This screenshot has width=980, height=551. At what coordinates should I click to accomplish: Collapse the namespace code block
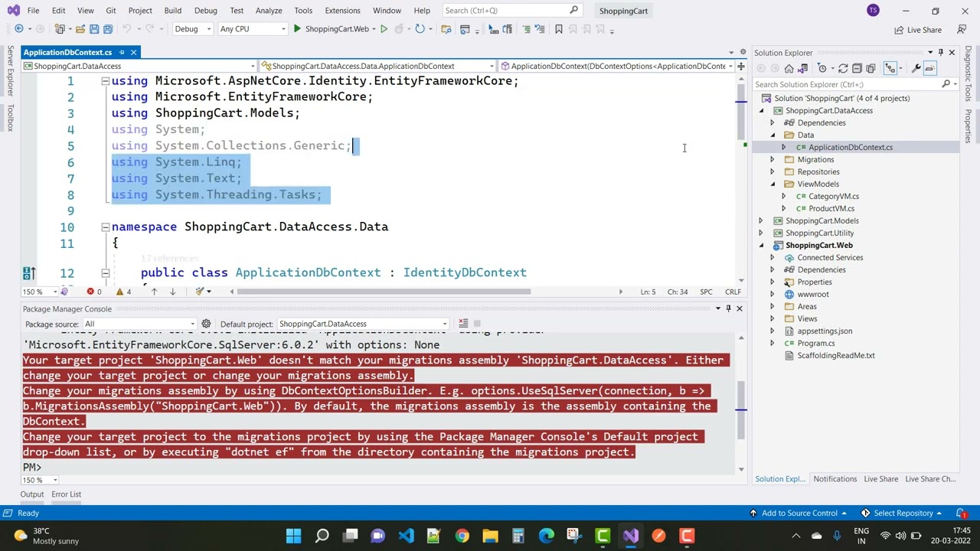[106, 227]
